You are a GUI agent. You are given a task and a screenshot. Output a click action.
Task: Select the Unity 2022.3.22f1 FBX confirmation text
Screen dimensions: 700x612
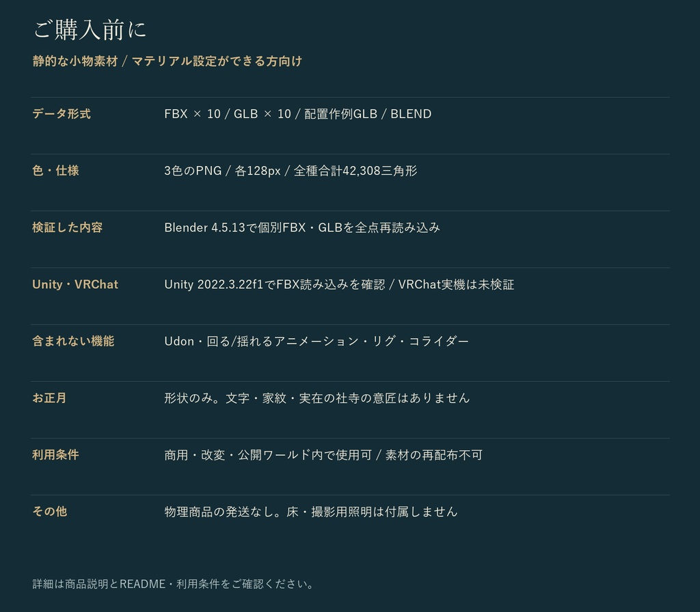(x=339, y=284)
